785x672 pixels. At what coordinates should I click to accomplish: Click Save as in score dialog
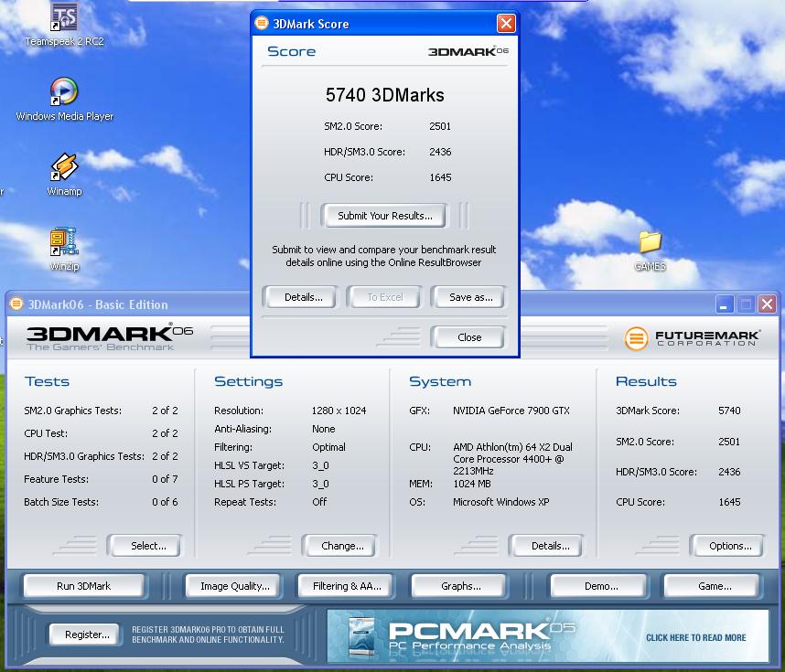coord(470,297)
